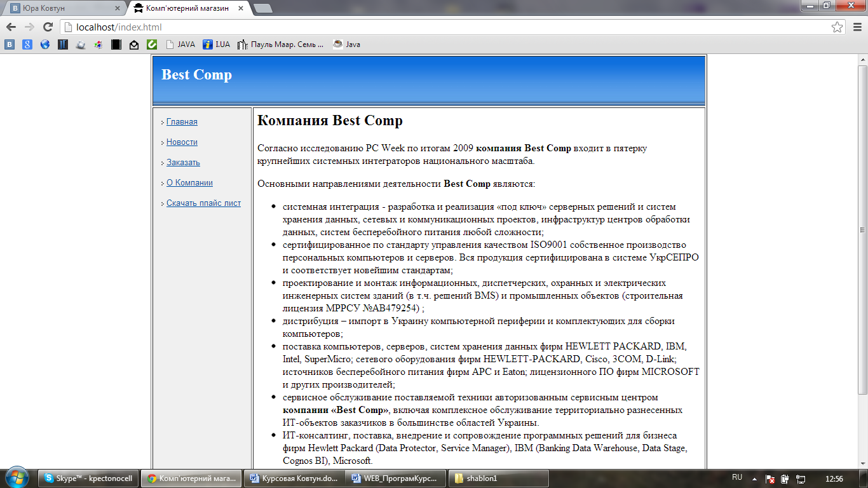Switch to Chrome 'Комп'ютерний мага...' taskbar button
This screenshot has height=488, width=868.
click(x=191, y=478)
